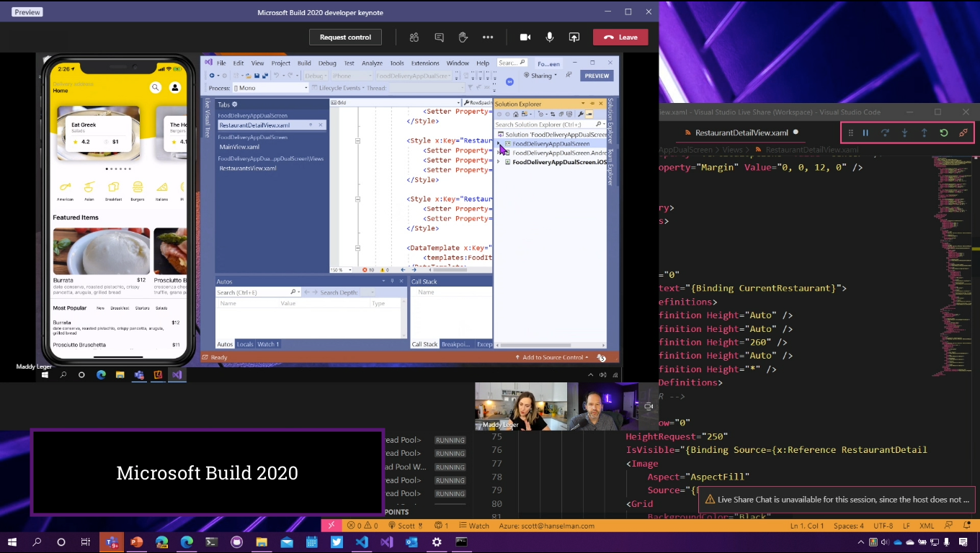The width and height of the screenshot is (980, 553).
Task: Click the Views breadcrumb segment
Action: coord(732,150)
